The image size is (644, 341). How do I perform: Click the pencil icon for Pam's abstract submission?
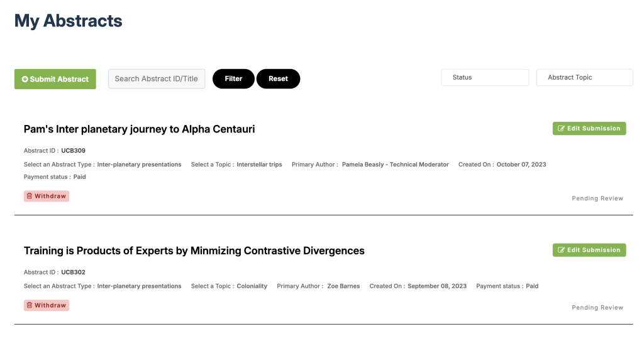coord(561,129)
